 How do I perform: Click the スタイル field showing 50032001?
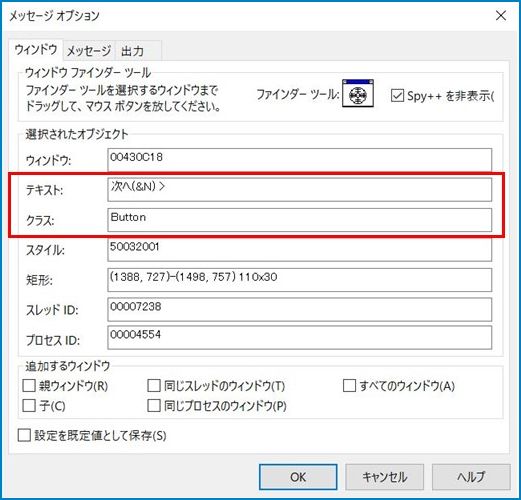coord(299,250)
